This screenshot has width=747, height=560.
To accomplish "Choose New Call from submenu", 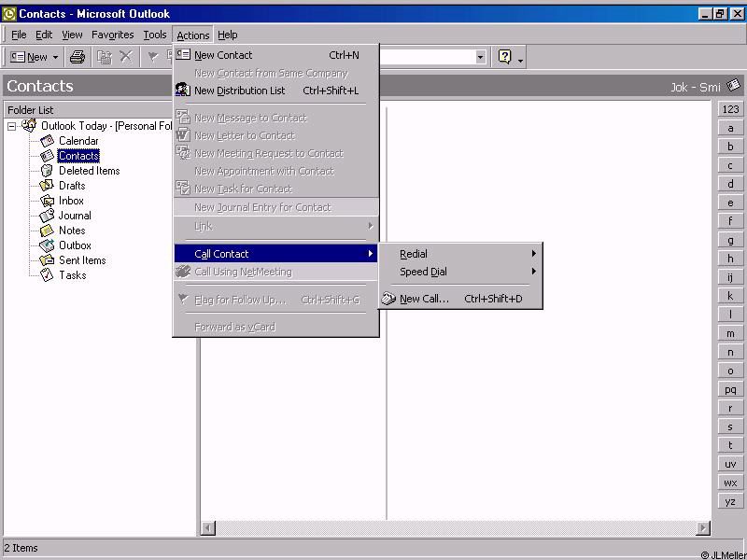I will click(x=460, y=299).
